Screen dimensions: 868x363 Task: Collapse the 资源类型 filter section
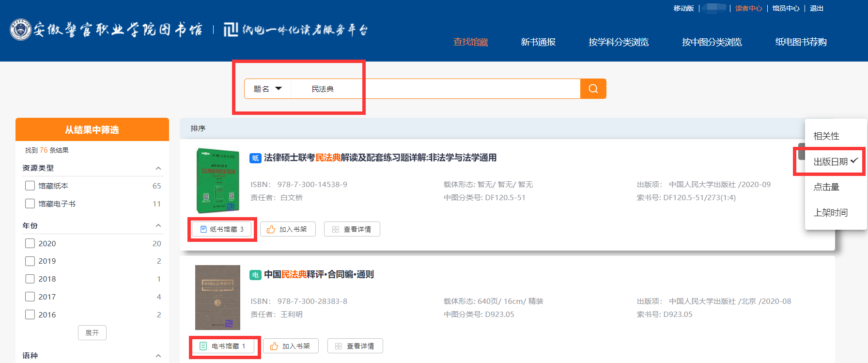point(158,168)
